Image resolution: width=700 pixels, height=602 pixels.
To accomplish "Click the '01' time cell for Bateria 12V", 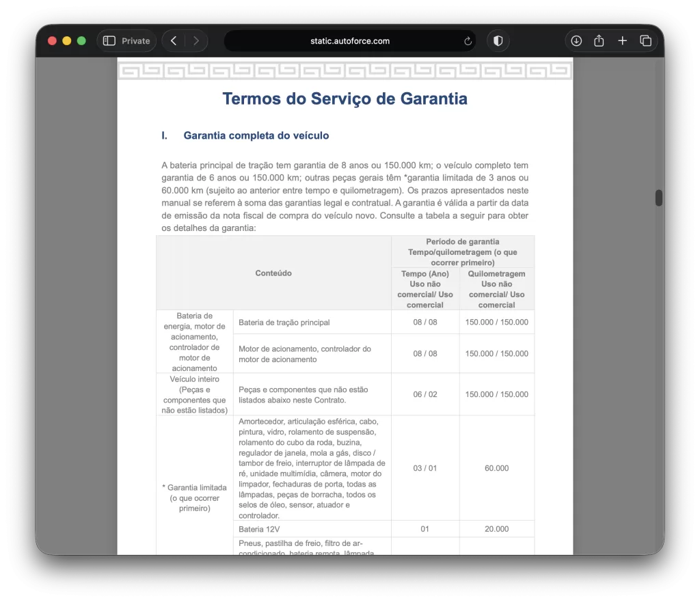I will coord(425,530).
